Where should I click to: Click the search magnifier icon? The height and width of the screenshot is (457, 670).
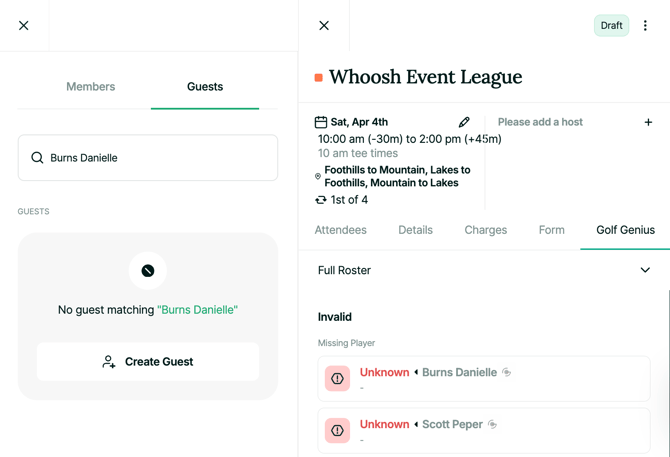(x=37, y=158)
